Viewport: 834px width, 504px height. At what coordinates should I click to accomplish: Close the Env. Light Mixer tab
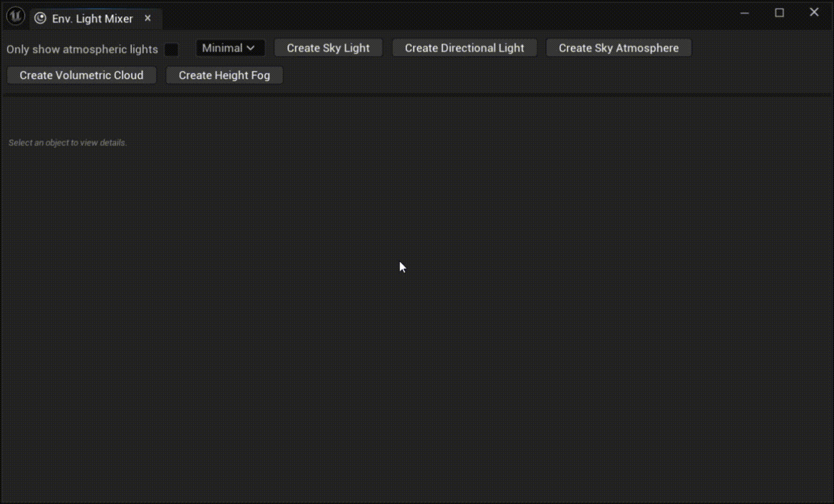tap(148, 18)
